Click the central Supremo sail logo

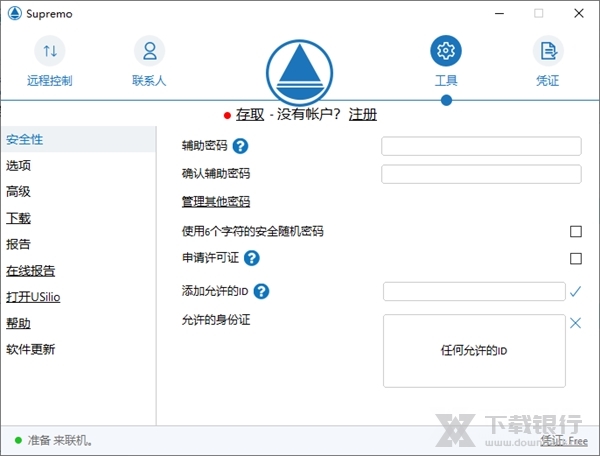[x=300, y=73]
